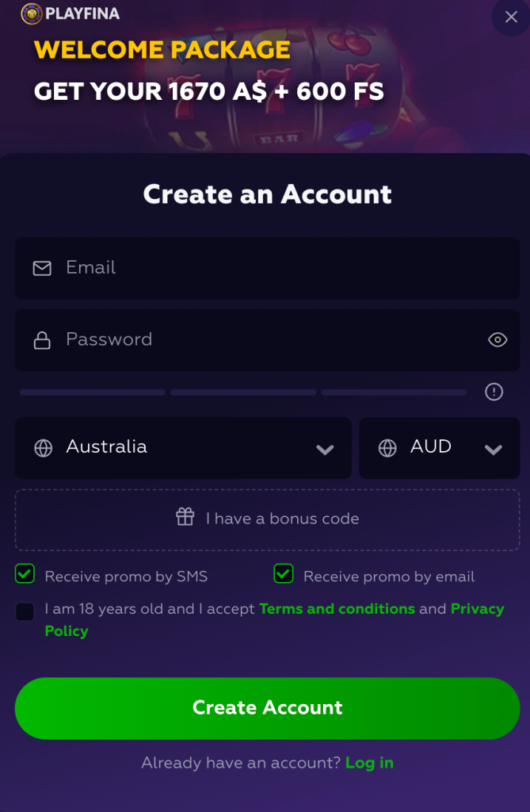Screen dimensions: 530x812
Task: Expand the Australia country dropdown arrow
Action: click(325, 450)
